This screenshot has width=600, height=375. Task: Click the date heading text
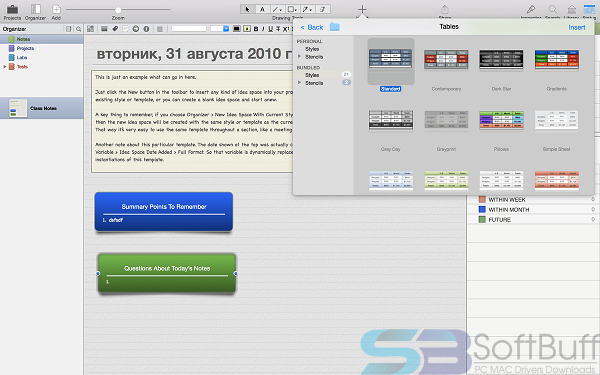pos(194,54)
